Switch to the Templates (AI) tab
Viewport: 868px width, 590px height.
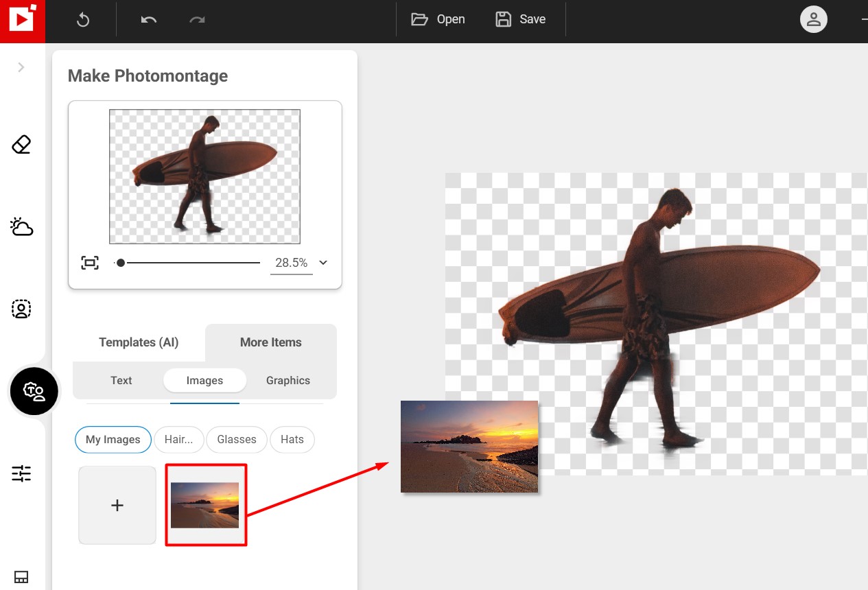click(139, 342)
